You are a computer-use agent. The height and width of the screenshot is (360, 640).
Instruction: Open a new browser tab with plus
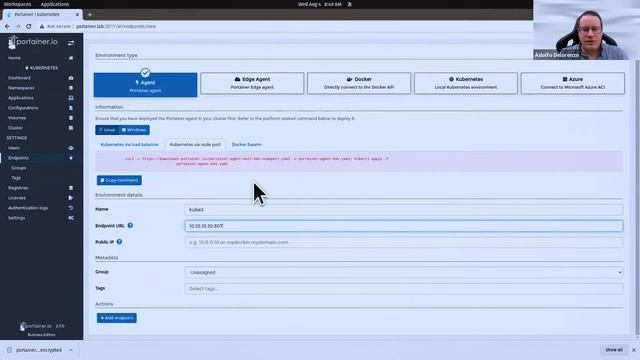[90, 15]
